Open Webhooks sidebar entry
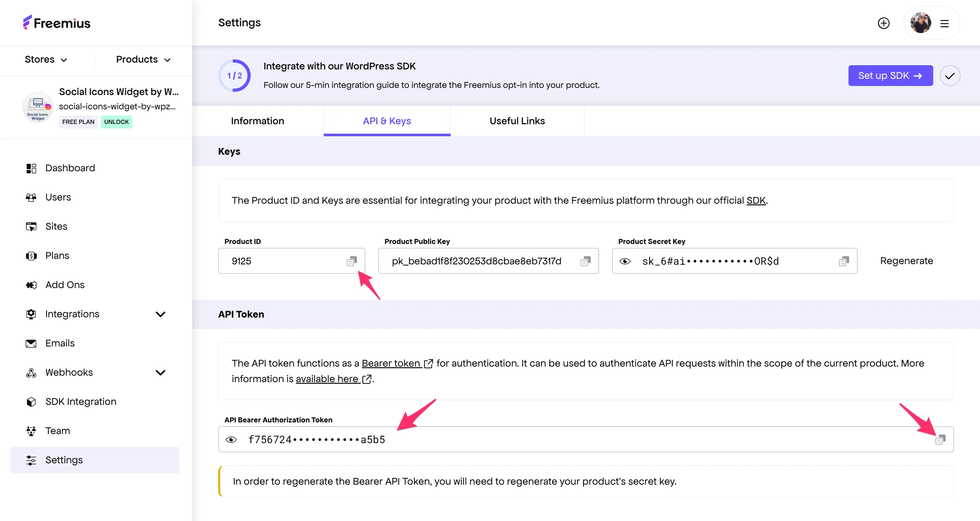Viewport: 980px width, 521px height. (69, 372)
